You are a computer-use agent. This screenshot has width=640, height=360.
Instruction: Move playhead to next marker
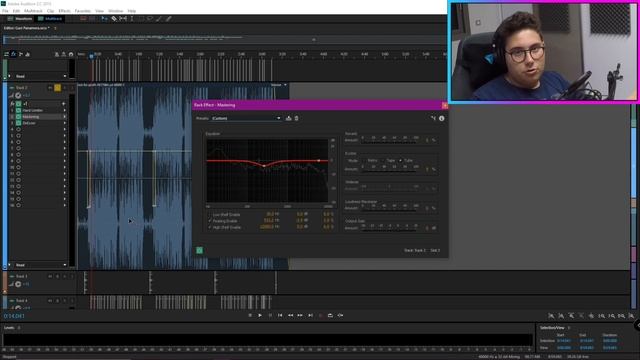[310, 316]
